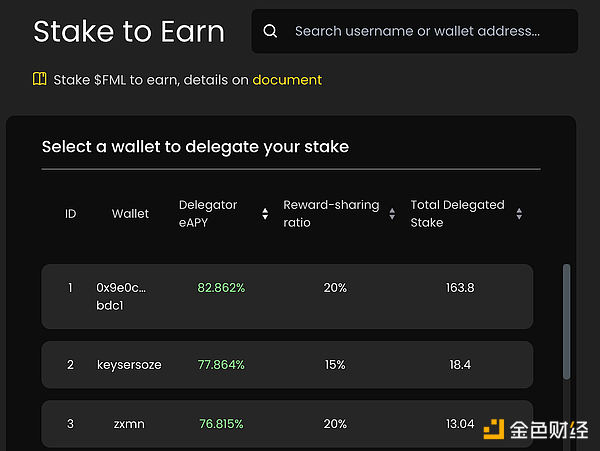Click the Delegator eAPY column header

coord(208,213)
